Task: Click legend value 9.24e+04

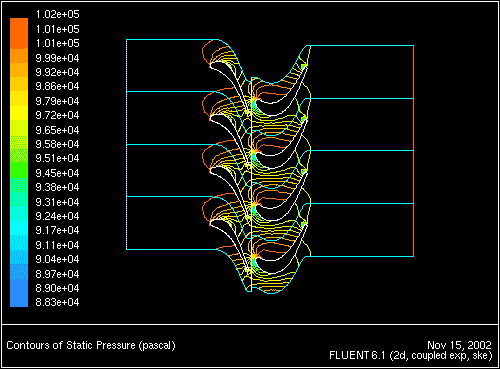Action: (57, 216)
